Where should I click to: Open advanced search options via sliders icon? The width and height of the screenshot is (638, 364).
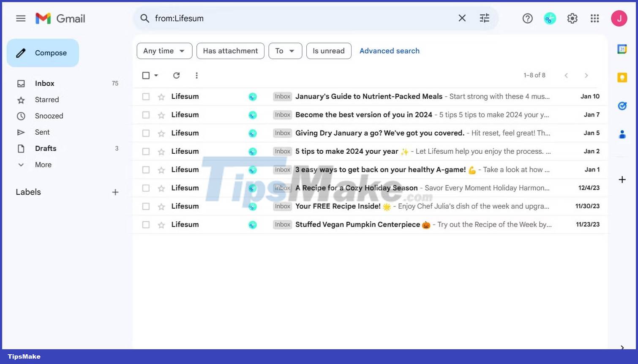(484, 18)
